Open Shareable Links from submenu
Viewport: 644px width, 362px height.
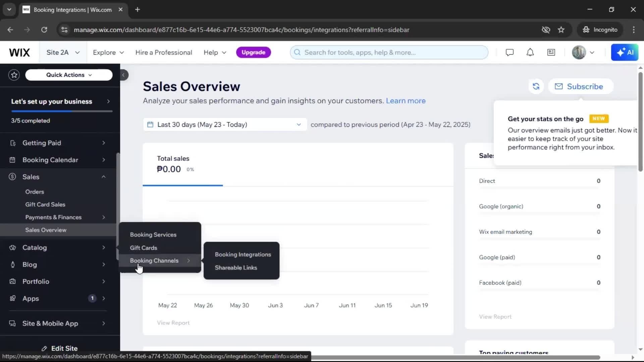click(x=236, y=267)
